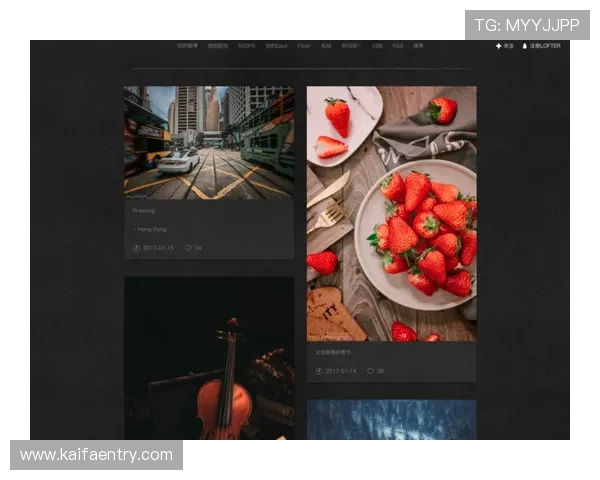Image resolution: width=600 pixels, height=480 pixels.
Task: Select the Flickr navigation link
Action: pyautogui.click(x=303, y=46)
